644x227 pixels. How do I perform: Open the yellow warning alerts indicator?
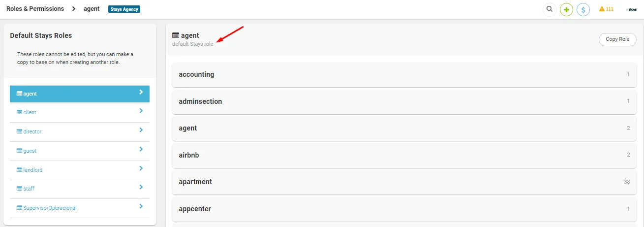pos(606,9)
